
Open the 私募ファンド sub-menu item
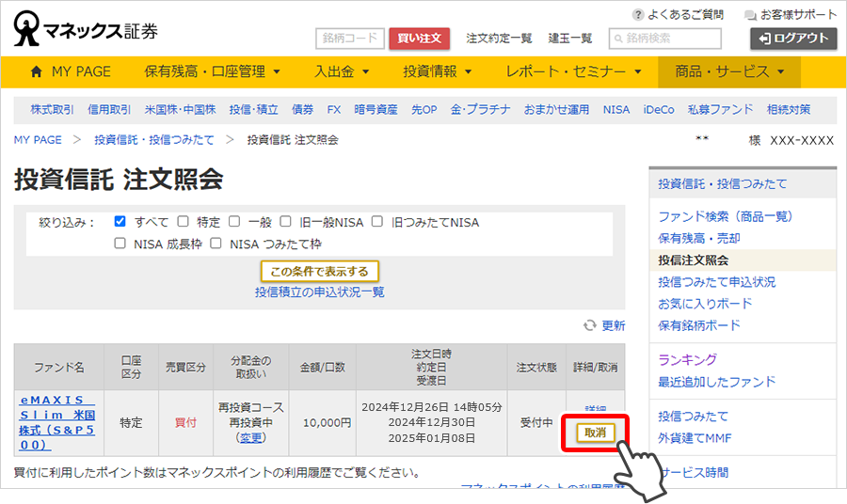(720, 109)
